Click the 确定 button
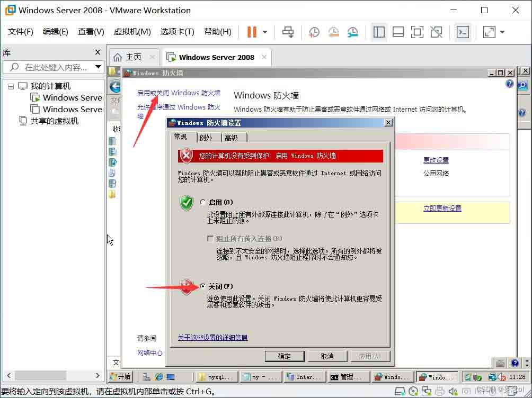The width and height of the screenshot is (532, 398). [285, 356]
